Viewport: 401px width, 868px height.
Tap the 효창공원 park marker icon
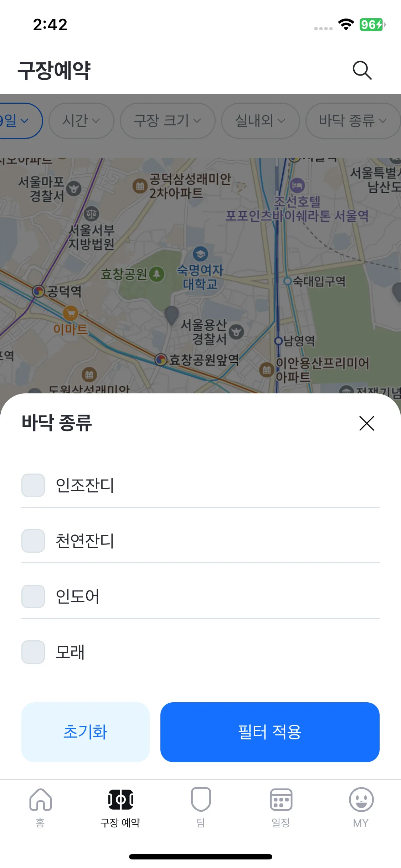click(156, 274)
